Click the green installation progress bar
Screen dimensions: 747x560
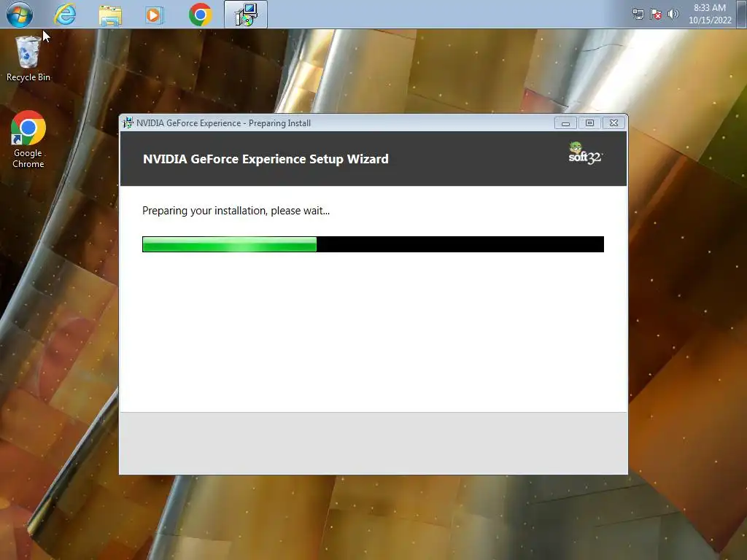click(x=373, y=244)
